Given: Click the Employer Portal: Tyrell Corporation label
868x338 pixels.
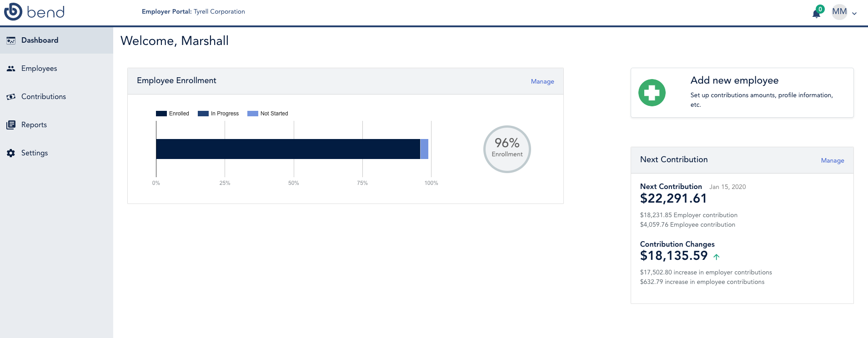Looking at the screenshot, I should click(193, 11).
